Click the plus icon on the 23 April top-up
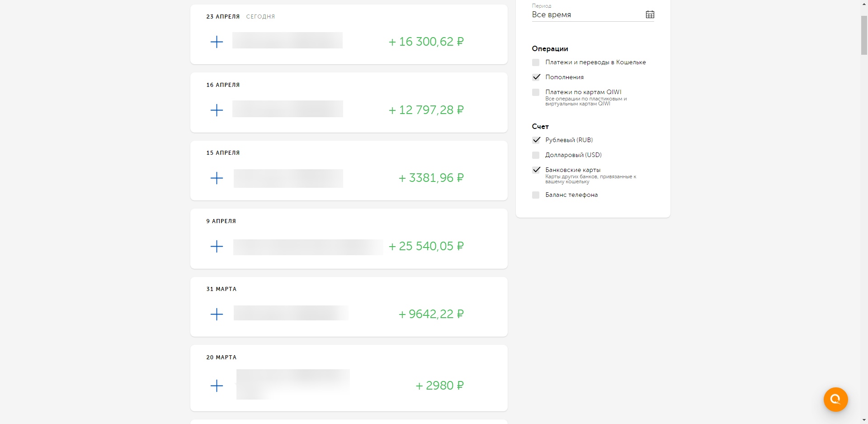 (x=217, y=42)
